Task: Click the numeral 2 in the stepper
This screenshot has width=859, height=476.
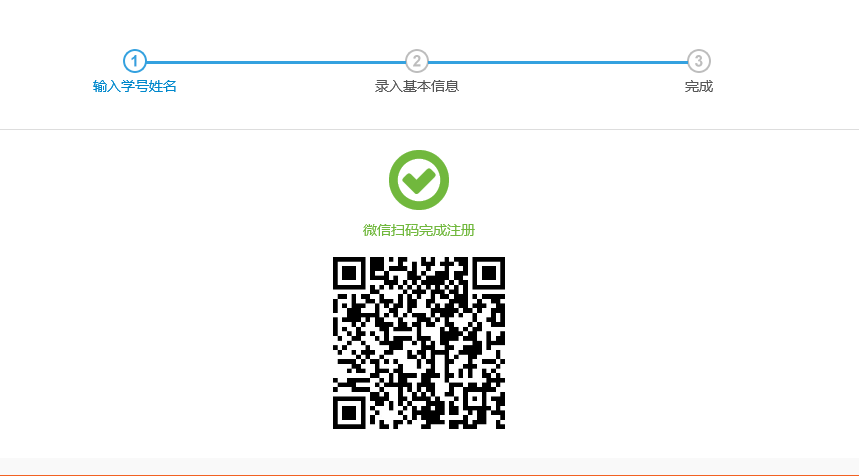Action: tap(416, 61)
